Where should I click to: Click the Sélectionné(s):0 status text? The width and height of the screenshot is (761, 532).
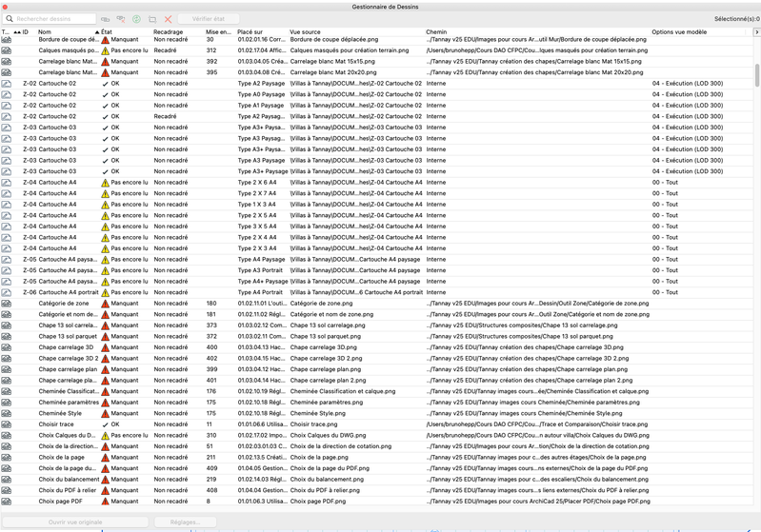pos(737,19)
